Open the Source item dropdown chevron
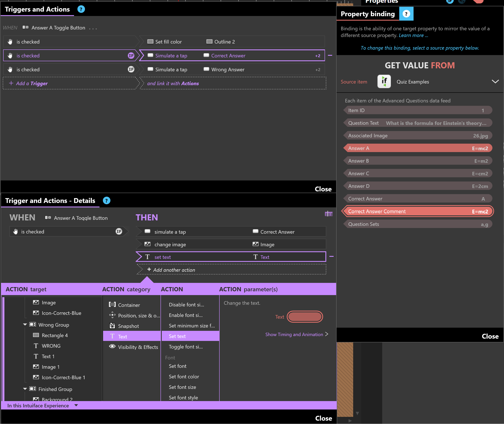The width and height of the screenshot is (504, 424). [x=495, y=82]
